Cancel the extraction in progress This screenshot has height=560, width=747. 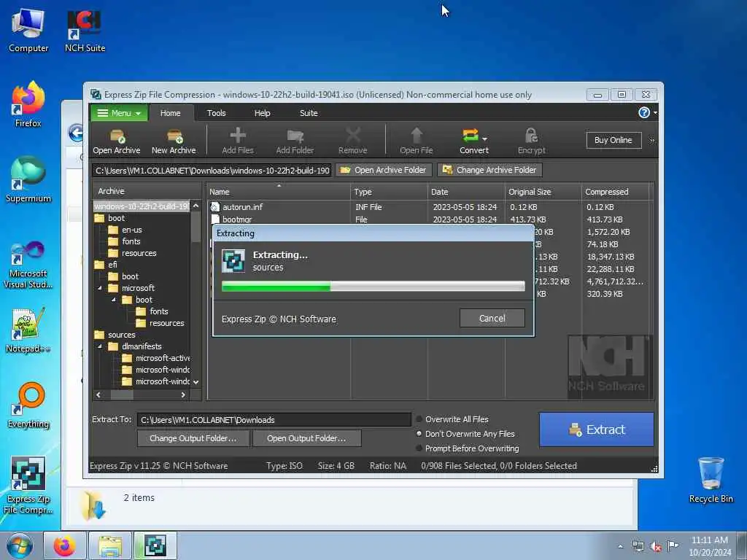[x=492, y=318]
